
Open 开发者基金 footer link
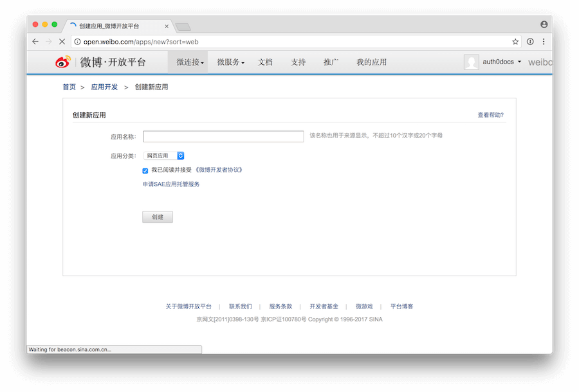pyautogui.click(x=324, y=307)
